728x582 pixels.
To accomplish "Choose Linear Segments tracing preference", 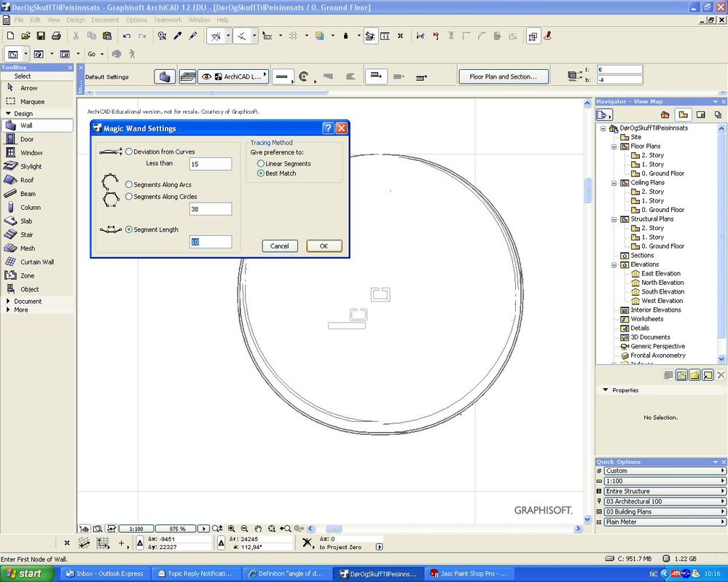I will [261, 164].
